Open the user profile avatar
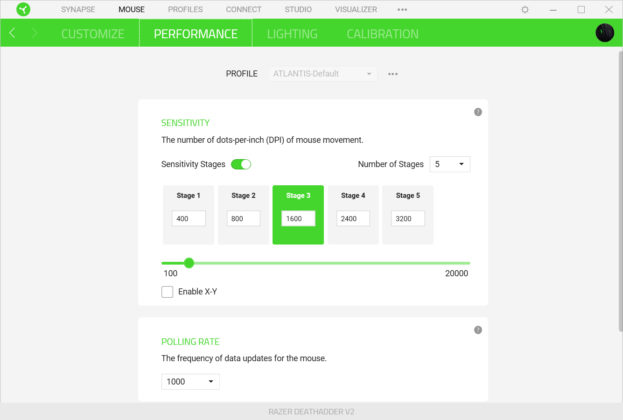Viewport: 623px width, 420px height. [x=604, y=33]
